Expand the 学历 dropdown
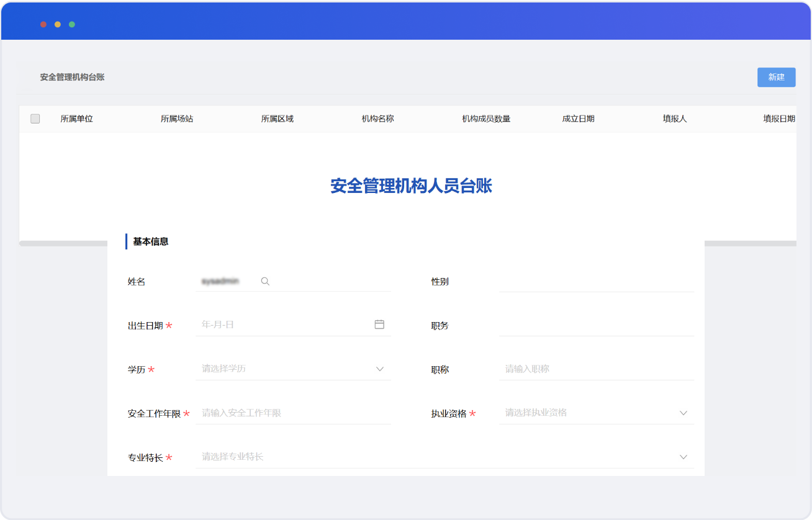 (x=380, y=369)
